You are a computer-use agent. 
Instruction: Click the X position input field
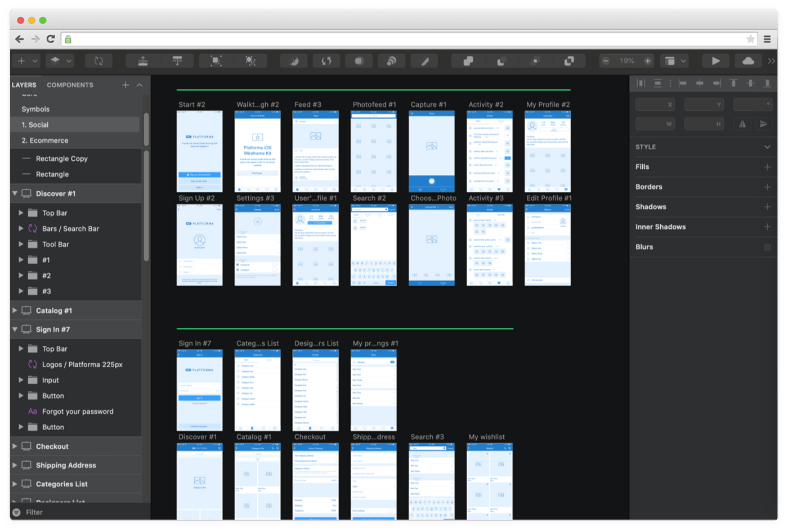click(x=655, y=104)
